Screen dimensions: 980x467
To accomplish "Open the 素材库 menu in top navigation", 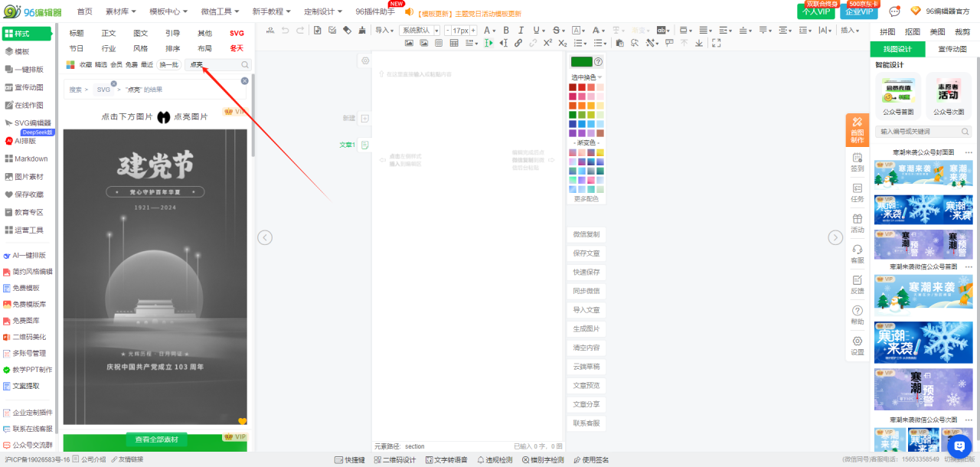I will coord(120,11).
